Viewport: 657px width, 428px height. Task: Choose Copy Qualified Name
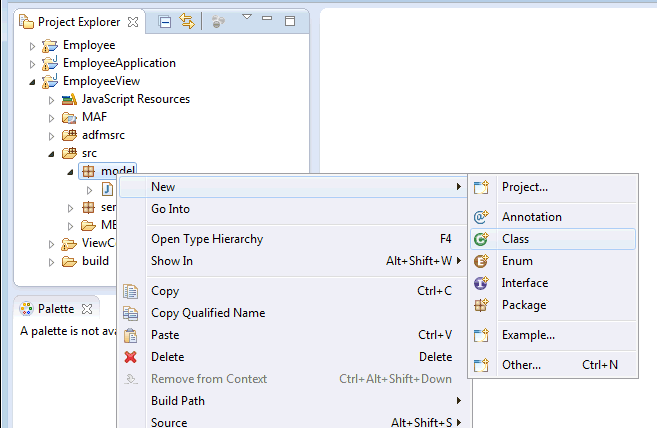point(293,313)
